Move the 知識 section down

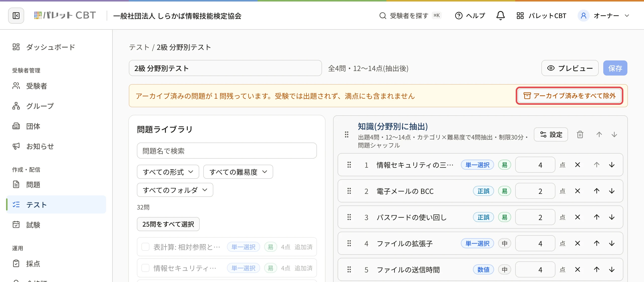(614, 134)
